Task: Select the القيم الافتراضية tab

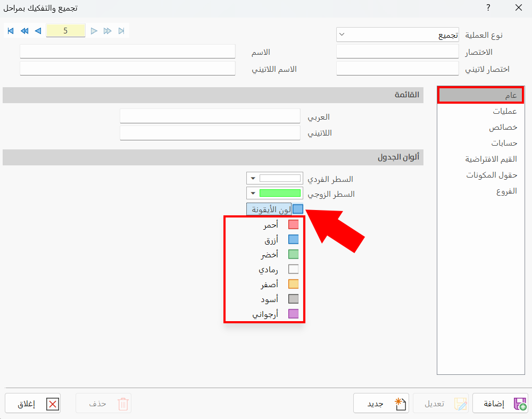Action: (x=481, y=159)
